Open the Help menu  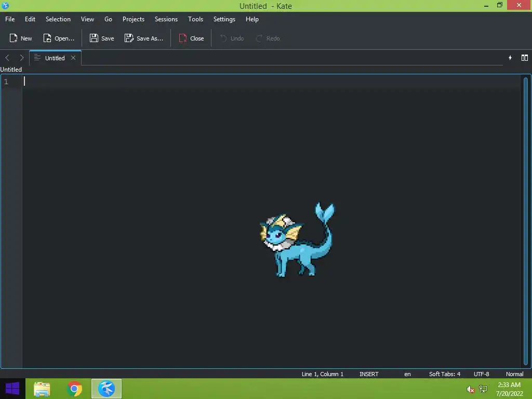[x=252, y=19]
